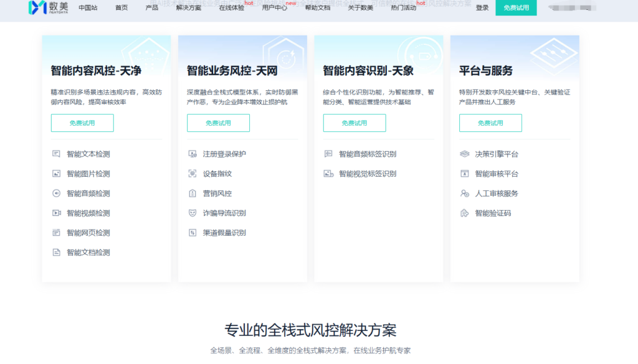Go to the 首页 home tab
Image resolution: width=638 pixels, height=364 pixels.
(121, 9)
